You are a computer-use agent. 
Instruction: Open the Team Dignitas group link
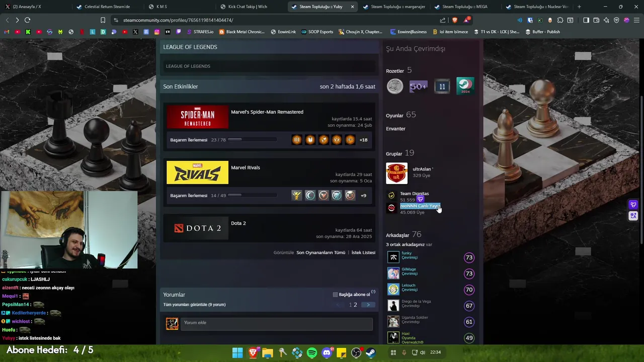(x=415, y=194)
